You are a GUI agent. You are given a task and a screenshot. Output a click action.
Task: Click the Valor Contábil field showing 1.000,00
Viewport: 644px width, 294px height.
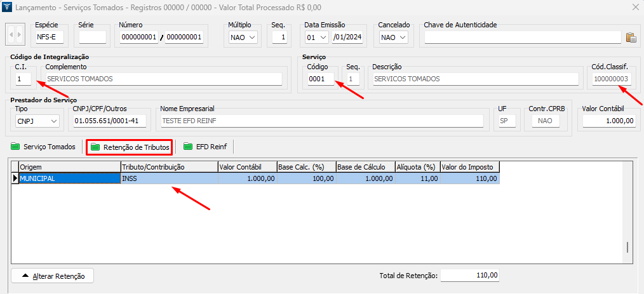point(608,121)
